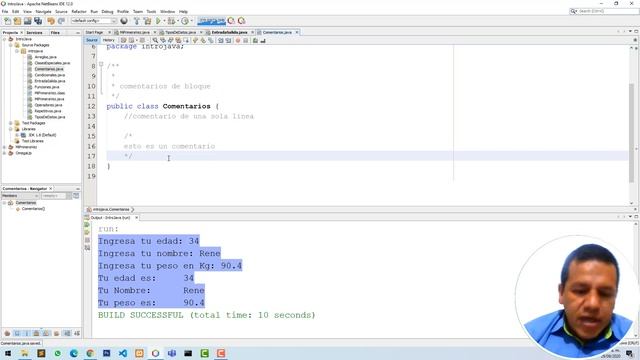Open the Edit menu
640x360 pixels.
point(16,11)
